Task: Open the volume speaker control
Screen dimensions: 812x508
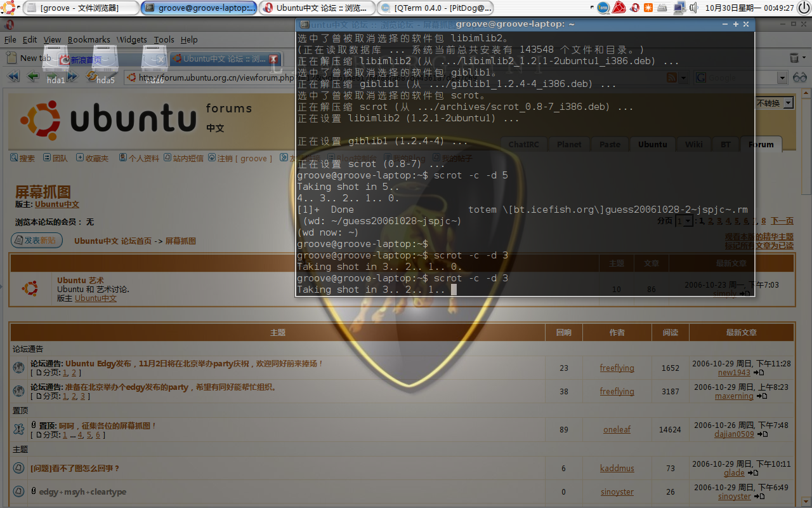Action: tap(693, 8)
